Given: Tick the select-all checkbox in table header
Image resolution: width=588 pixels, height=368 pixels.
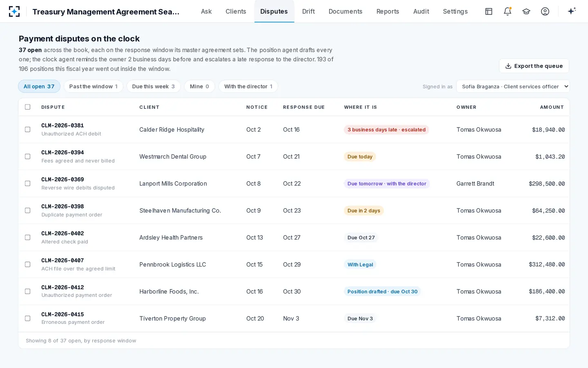Looking at the screenshot, I should [28, 107].
